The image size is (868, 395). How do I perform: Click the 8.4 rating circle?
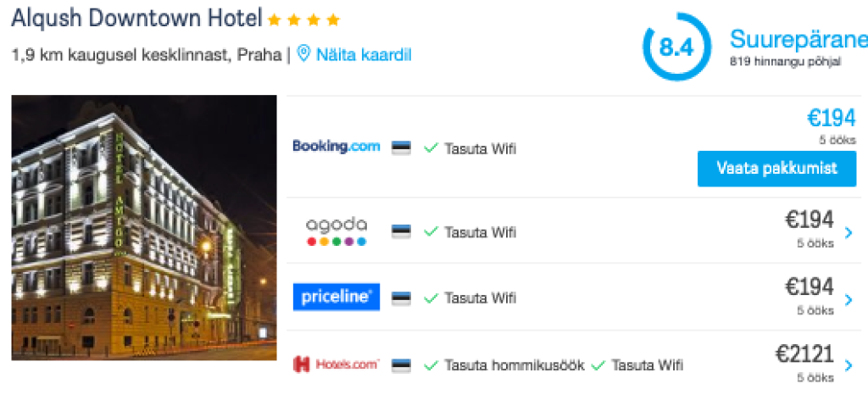pyautogui.click(x=676, y=47)
